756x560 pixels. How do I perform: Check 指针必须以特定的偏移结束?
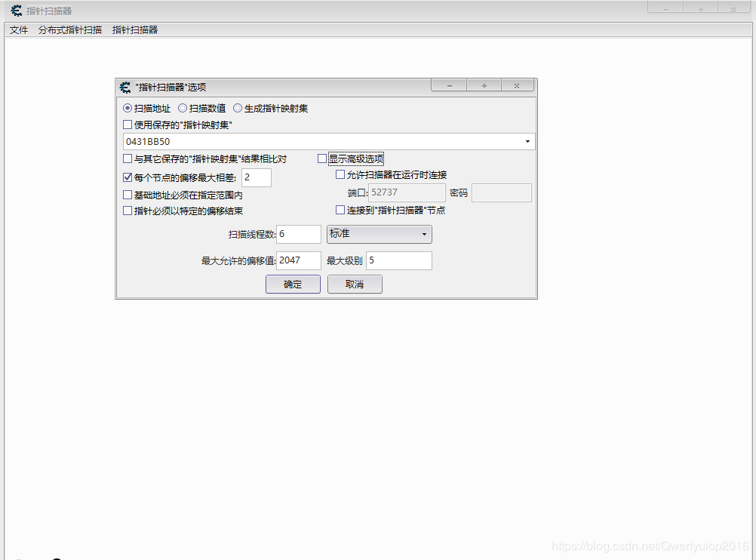point(128,211)
